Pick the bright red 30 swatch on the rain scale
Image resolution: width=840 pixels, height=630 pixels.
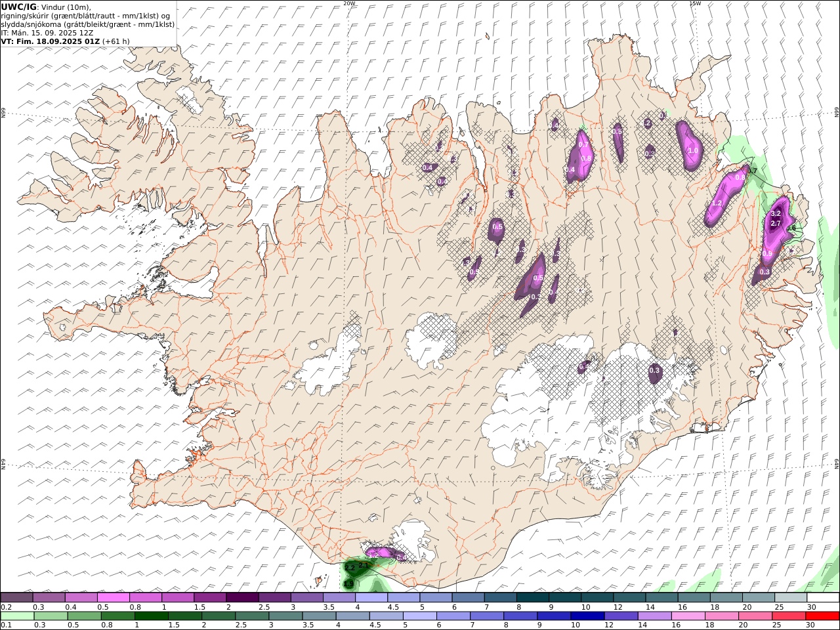point(822,616)
